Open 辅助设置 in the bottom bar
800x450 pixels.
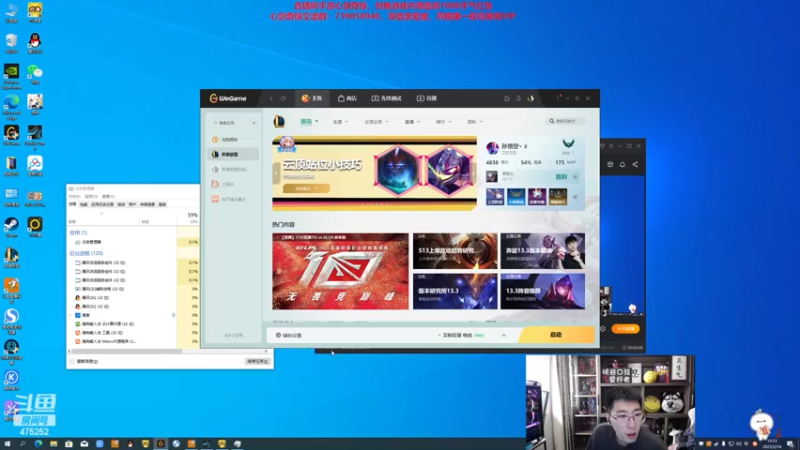(x=289, y=335)
